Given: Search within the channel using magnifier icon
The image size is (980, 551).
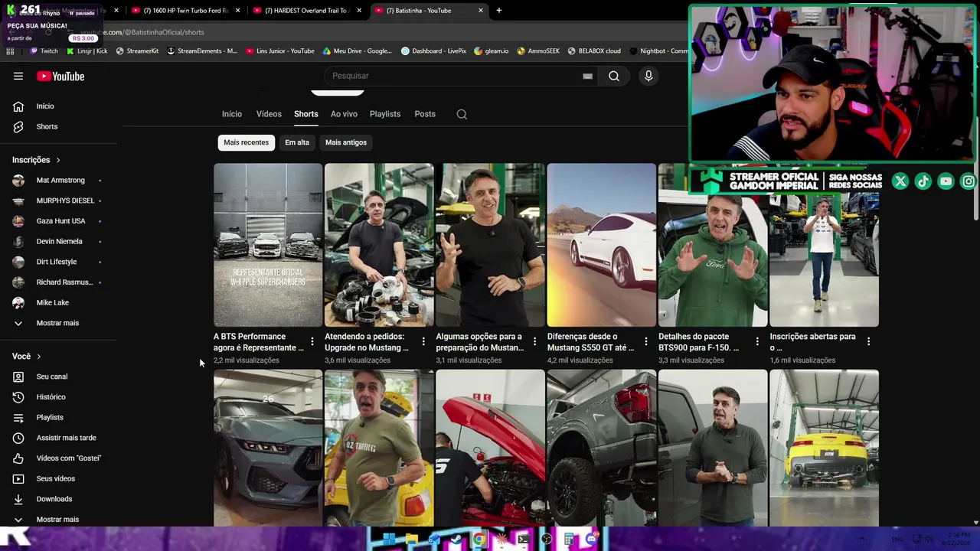Looking at the screenshot, I should click(462, 114).
